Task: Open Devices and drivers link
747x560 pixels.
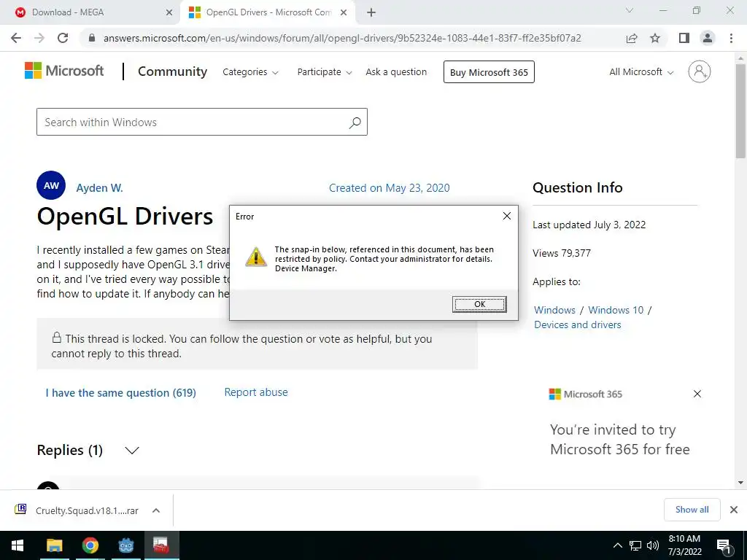Action: coord(578,324)
